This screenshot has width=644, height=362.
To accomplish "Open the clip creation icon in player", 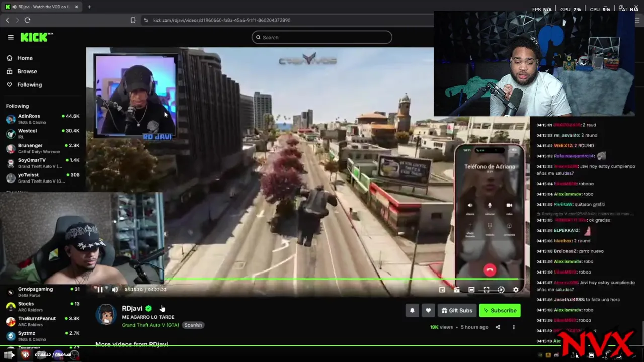I will pos(456,290).
